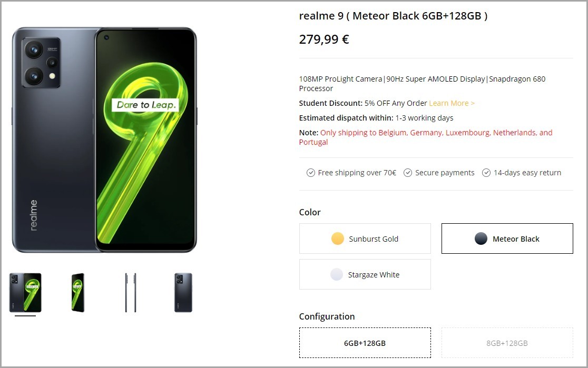Click the Free shipping checkmark icon

310,173
